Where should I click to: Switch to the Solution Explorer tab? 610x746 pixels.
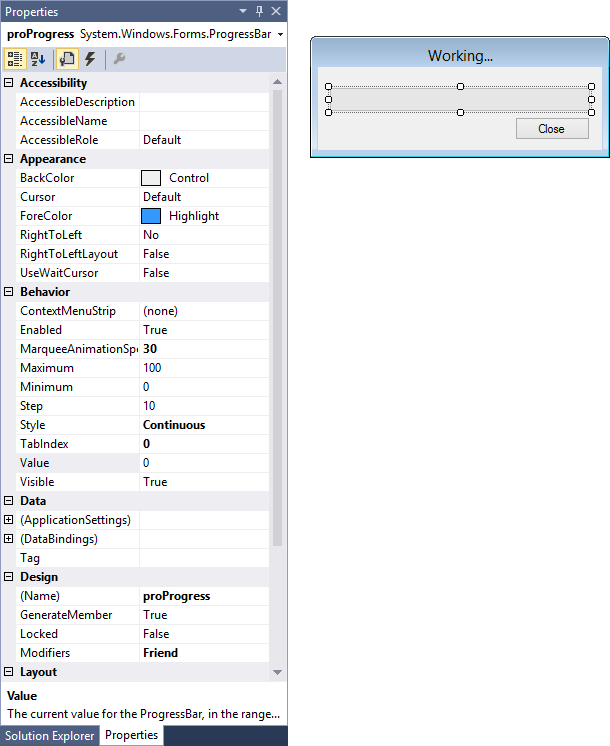(49, 735)
